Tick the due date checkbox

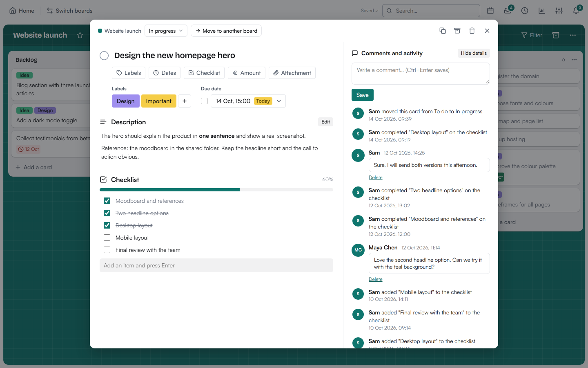point(204,101)
